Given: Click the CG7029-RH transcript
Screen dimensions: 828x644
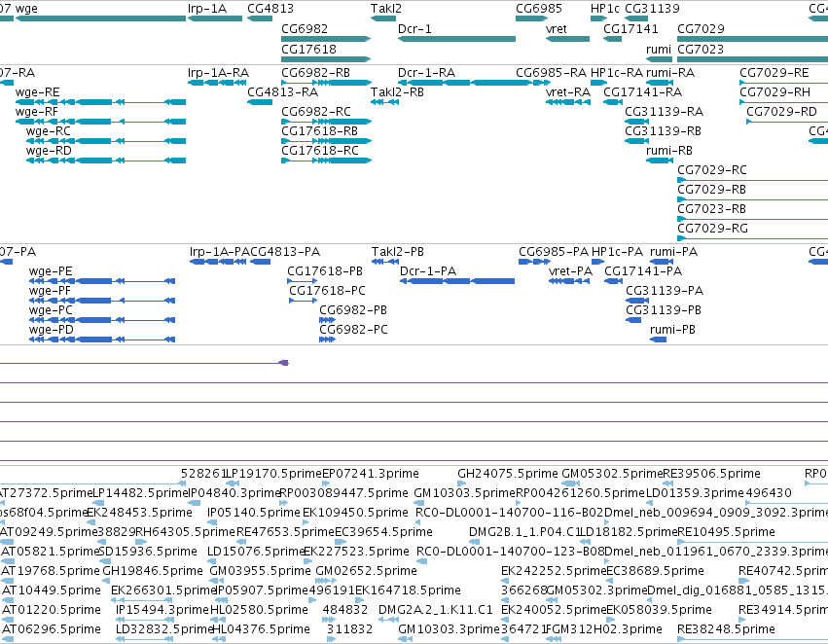Looking at the screenshot, I should coord(783,102).
